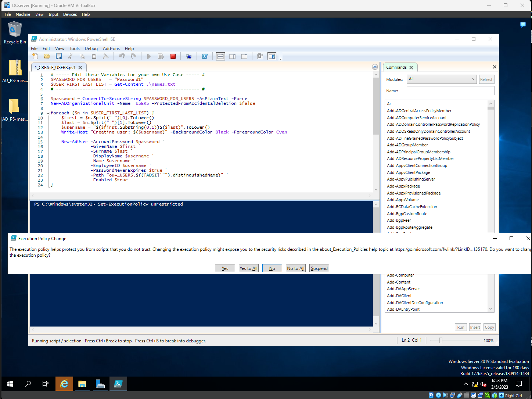Choose Yes to All in the dialog

point(248,268)
